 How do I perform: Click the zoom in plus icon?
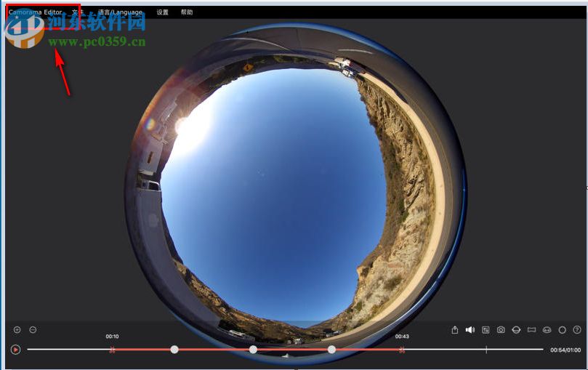17,329
